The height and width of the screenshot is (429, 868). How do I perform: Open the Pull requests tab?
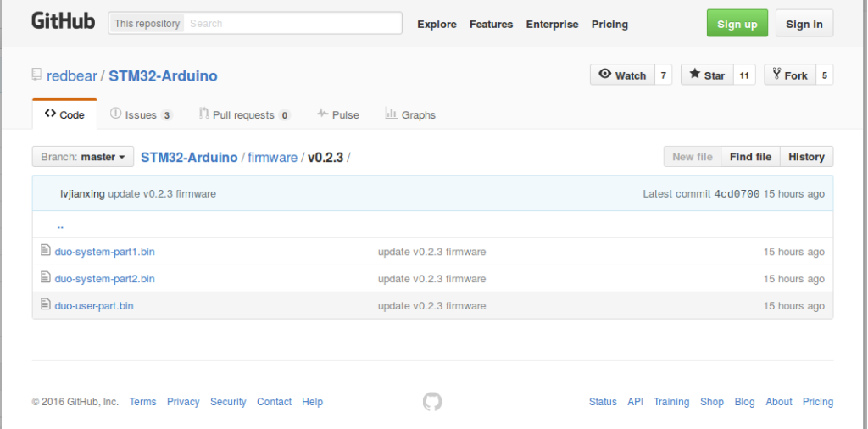245,114
